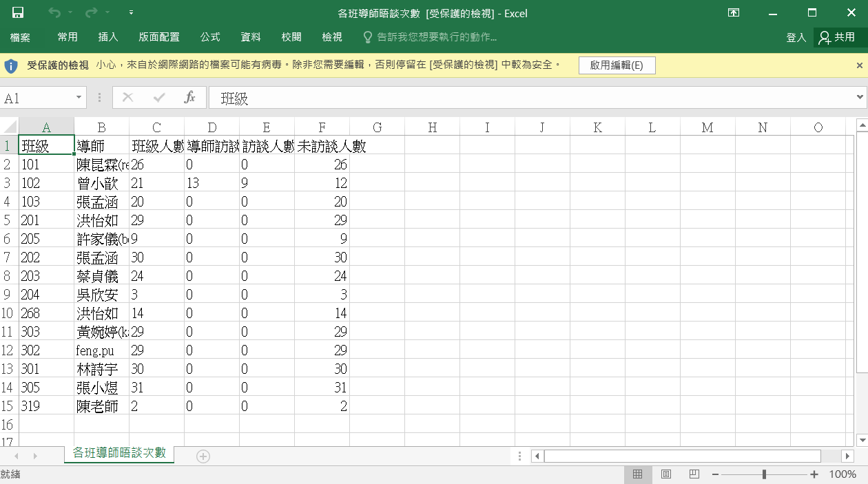Switch to Page Layout view icon

(665, 474)
